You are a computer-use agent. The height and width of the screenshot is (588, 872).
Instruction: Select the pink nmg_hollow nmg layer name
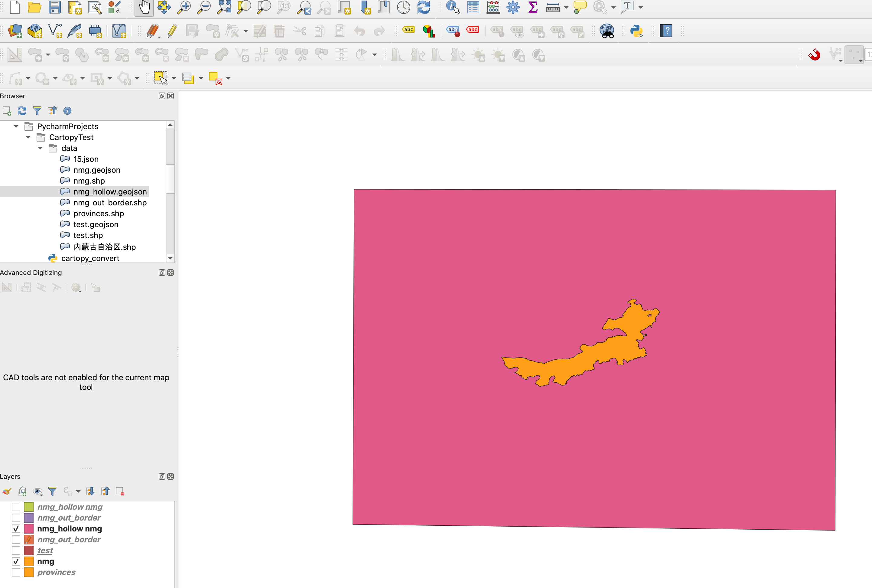coord(69,529)
